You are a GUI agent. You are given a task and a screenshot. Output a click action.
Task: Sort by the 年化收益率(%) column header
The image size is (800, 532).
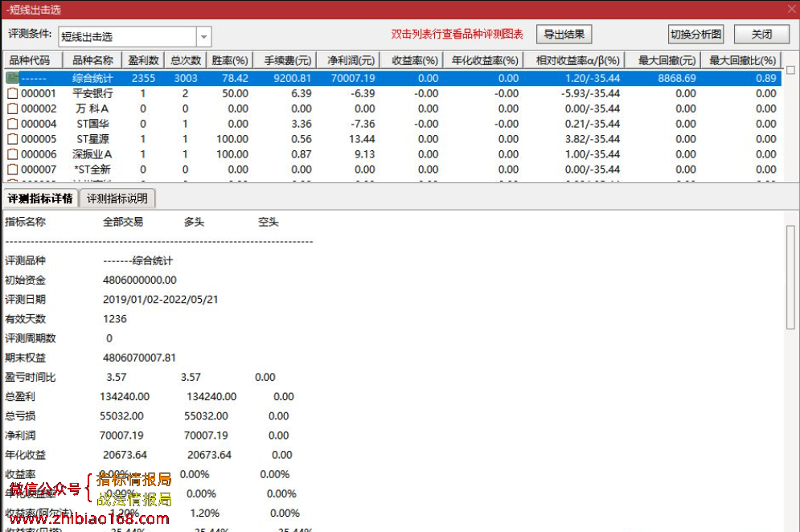click(x=483, y=60)
